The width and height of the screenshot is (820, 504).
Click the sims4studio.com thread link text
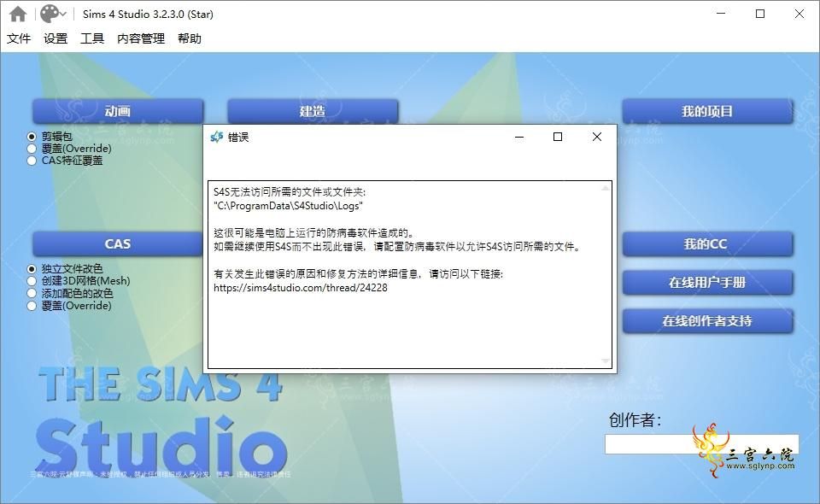click(x=300, y=288)
